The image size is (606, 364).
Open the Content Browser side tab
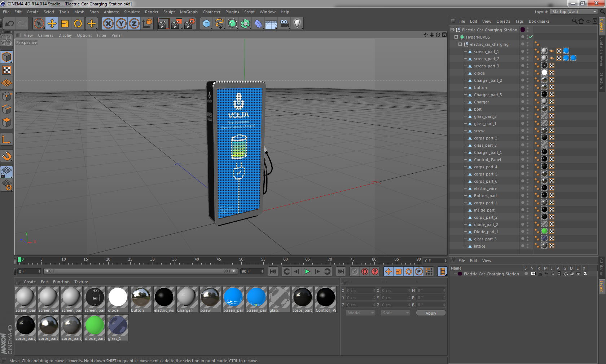602,51
